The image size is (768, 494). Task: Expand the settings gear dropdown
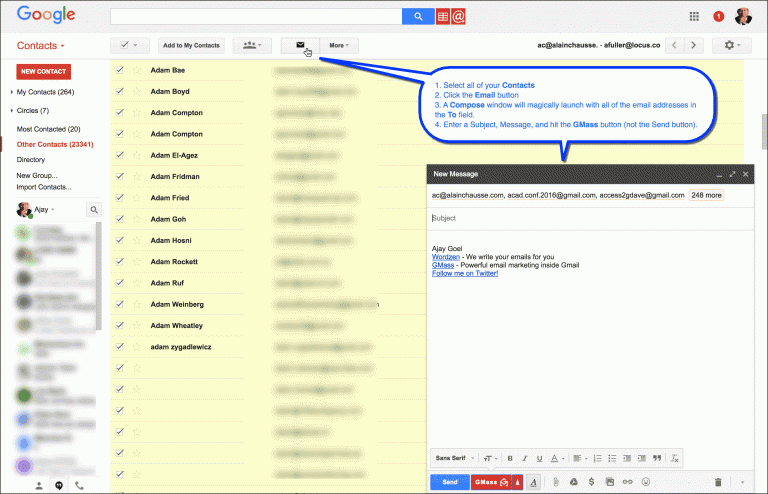click(731, 45)
